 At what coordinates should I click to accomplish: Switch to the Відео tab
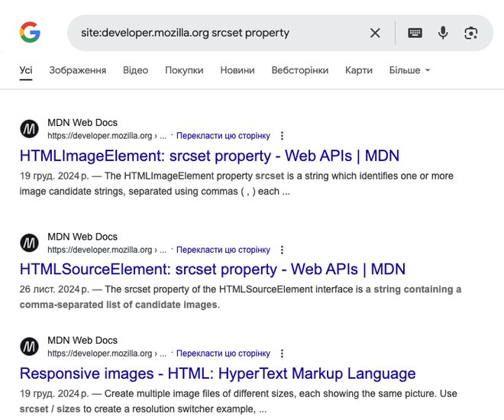[x=135, y=70]
